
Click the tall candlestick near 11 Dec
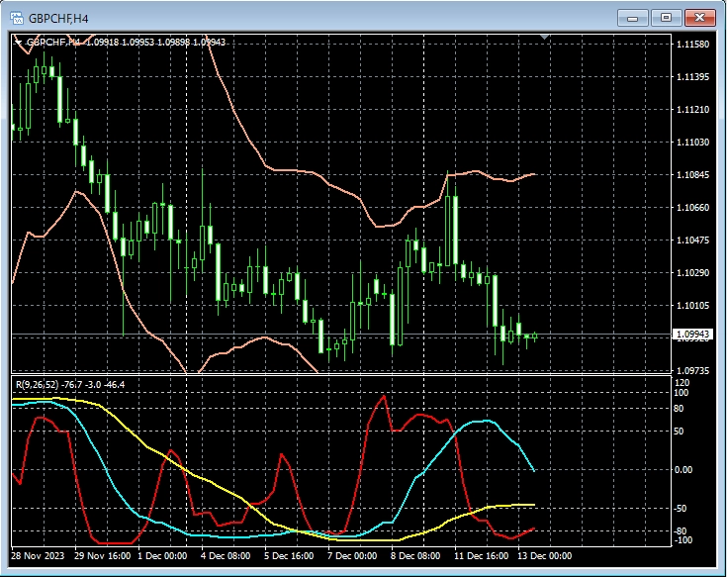click(452, 228)
